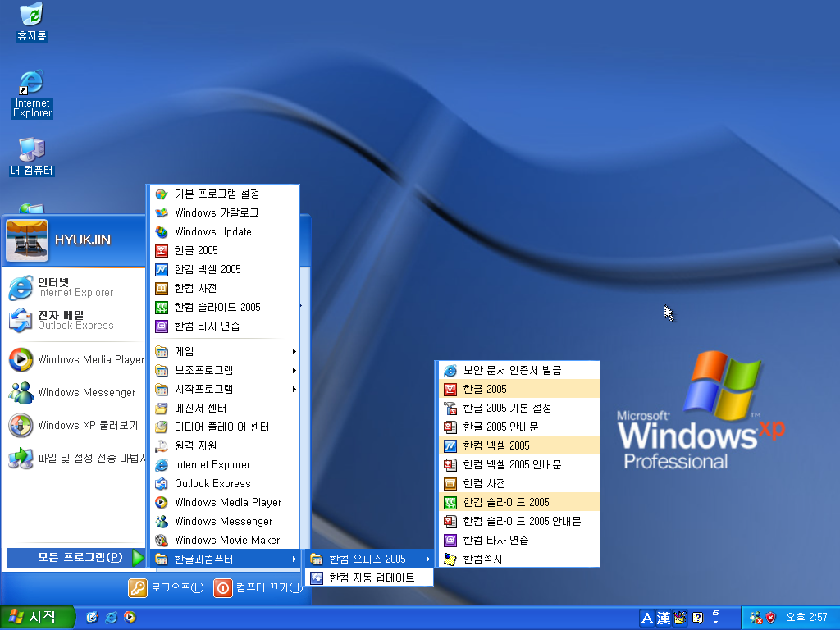
Task: Open 한글 2005 at the top of the programs list
Action: pyautogui.click(x=224, y=250)
